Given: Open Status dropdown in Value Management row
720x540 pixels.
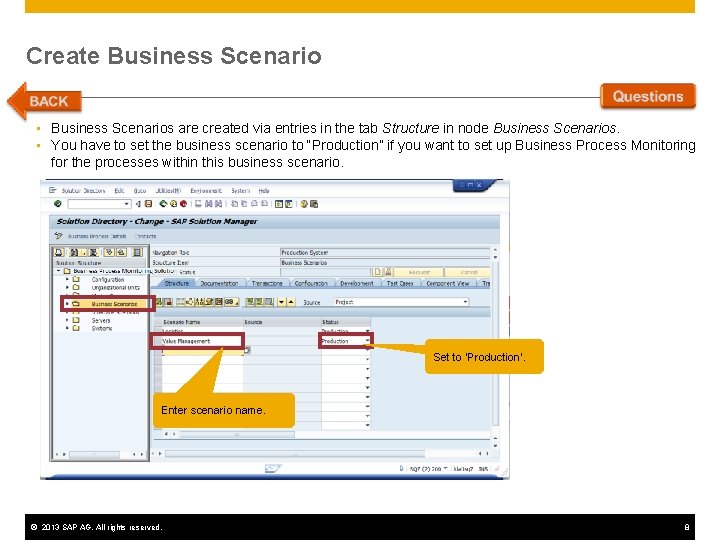Looking at the screenshot, I should click(x=367, y=341).
